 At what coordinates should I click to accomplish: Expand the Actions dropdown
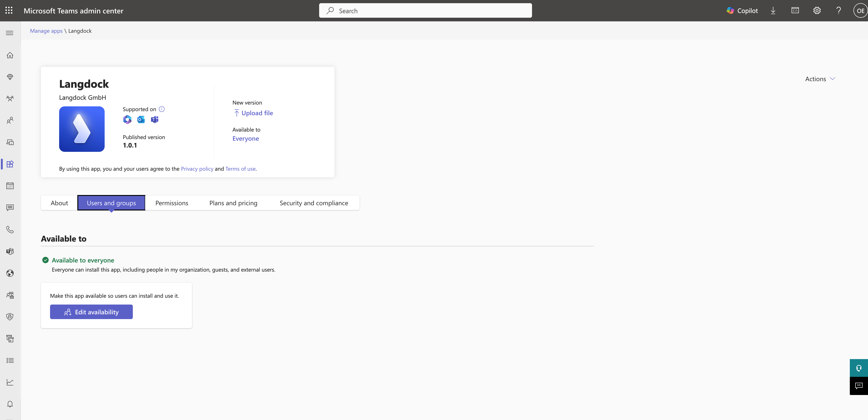point(820,79)
